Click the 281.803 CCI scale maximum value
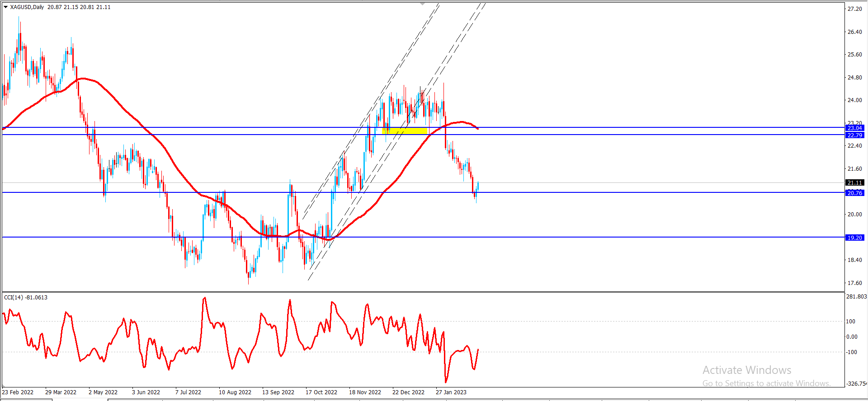The image size is (868, 401). (856, 297)
